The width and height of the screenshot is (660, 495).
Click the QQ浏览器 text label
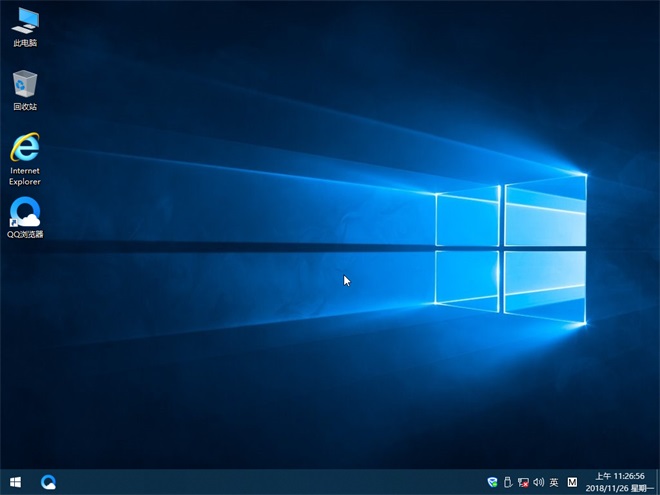25,234
